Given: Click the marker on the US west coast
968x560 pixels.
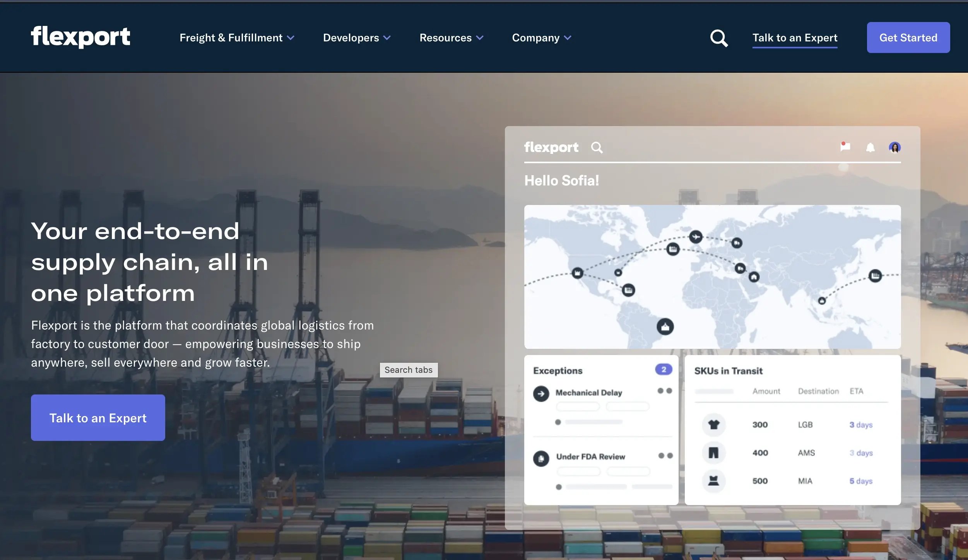Looking at the screenshot, I should [x=577, y=273].
